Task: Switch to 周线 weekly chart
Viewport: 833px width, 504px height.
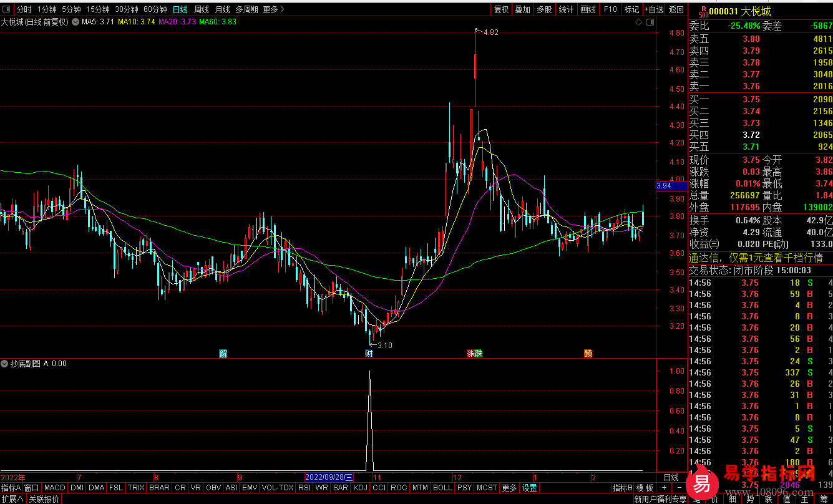Action: coord(202,9)
